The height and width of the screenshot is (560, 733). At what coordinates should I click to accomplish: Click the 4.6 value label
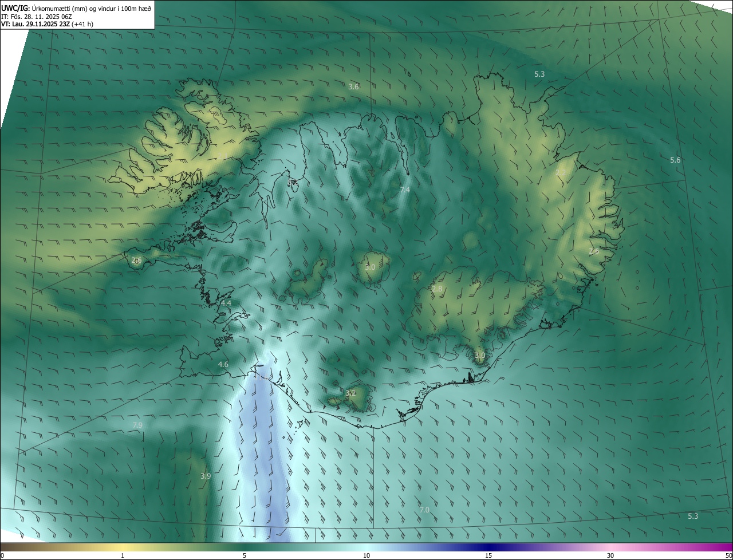(x=223, y=364)
